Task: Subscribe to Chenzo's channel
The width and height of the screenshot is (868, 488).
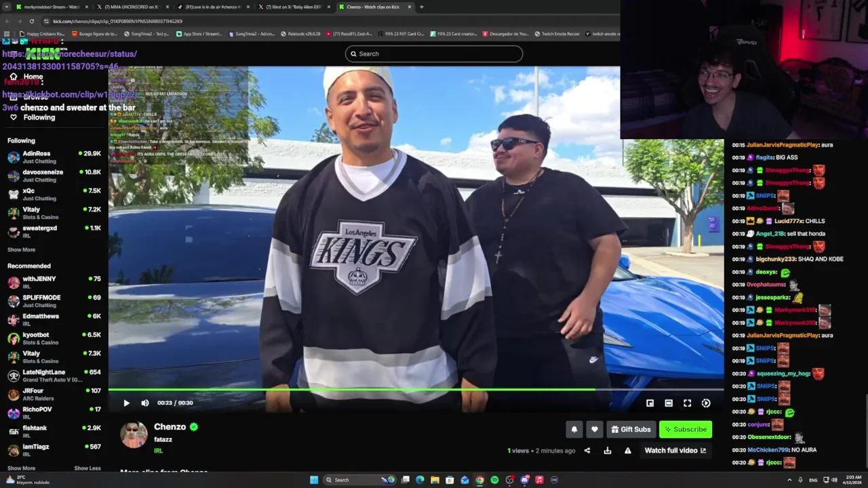Action: [x=686, y=429]
